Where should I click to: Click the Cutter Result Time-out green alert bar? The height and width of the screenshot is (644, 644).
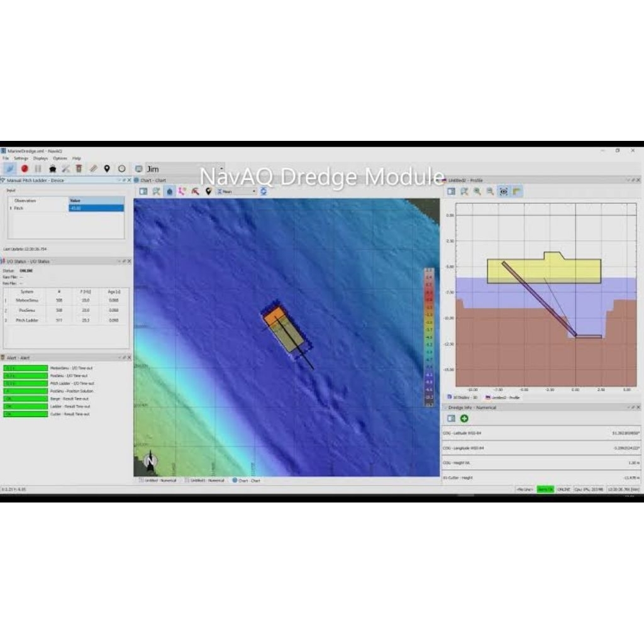click(x=25, y=414)
